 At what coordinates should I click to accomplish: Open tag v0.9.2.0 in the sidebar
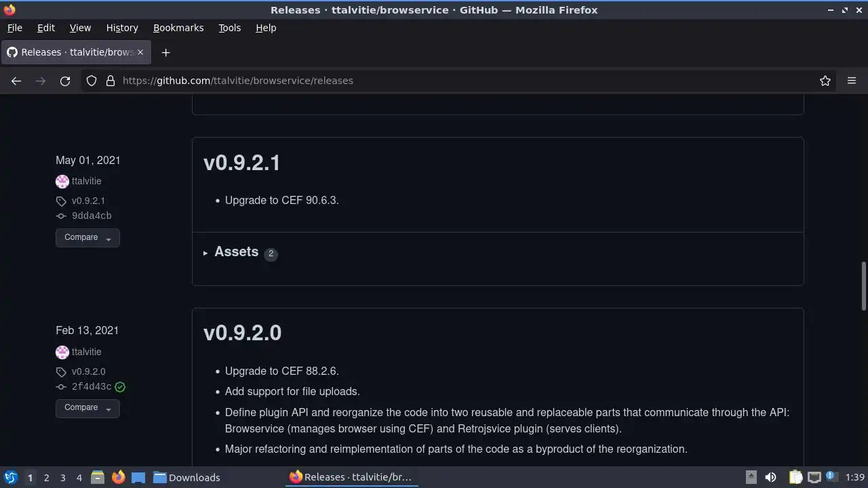(88, 371)
